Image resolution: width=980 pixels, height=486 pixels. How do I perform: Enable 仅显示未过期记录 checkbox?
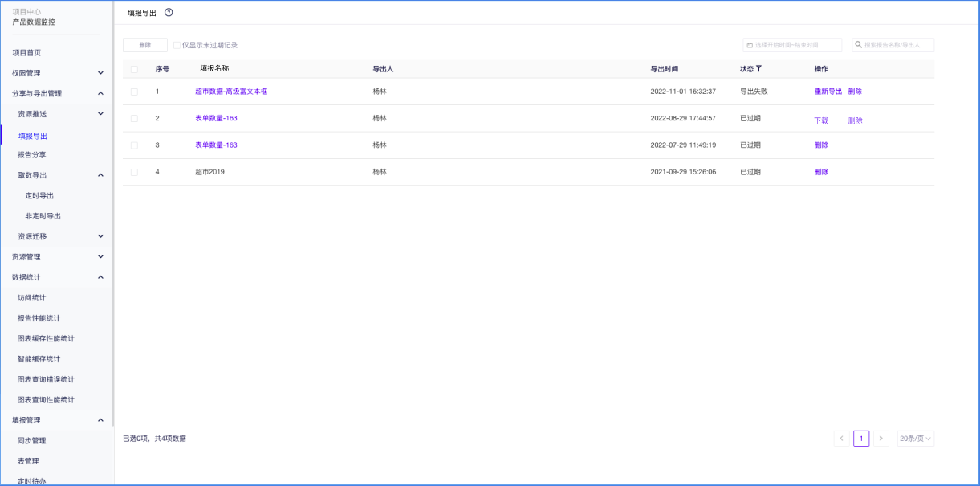coord(177,46)
